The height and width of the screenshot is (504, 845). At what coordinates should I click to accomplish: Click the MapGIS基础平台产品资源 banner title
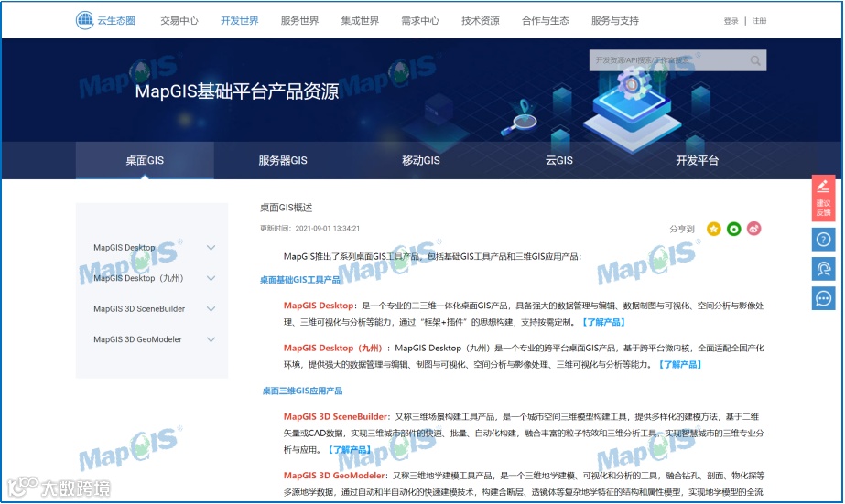pyautogui.click(x=236, y=91)
